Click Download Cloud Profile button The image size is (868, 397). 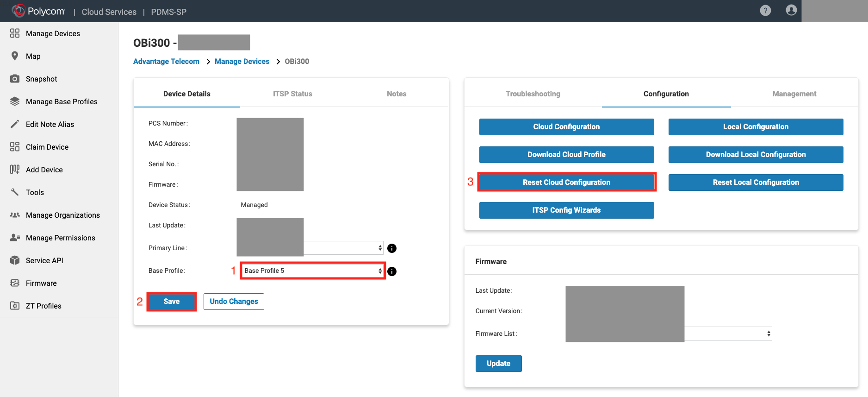click(x=566, y=155)
